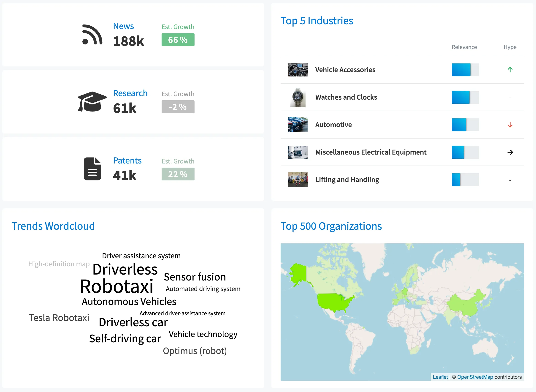
Task: Click the Lifting and Handling thumbnail
Action: click(298, 180)
